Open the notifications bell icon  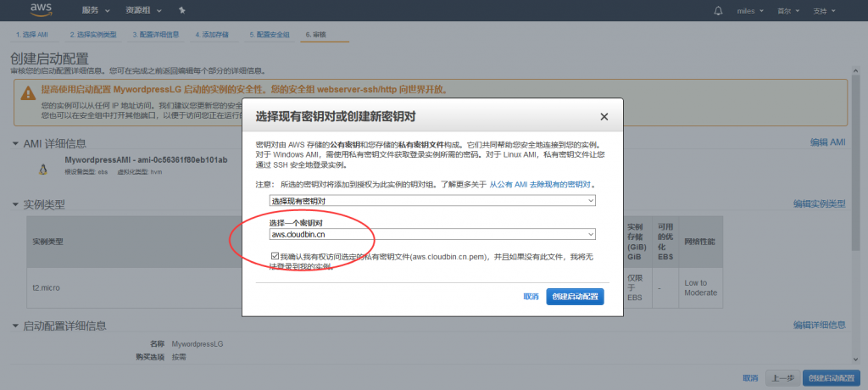point(719,10)
